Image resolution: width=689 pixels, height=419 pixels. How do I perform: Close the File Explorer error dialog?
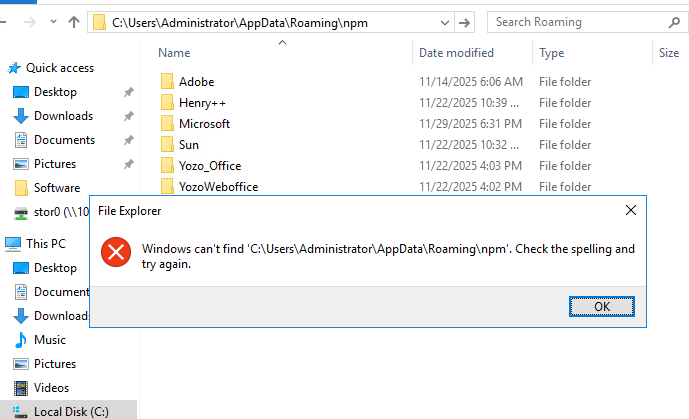tap(631, 211)
